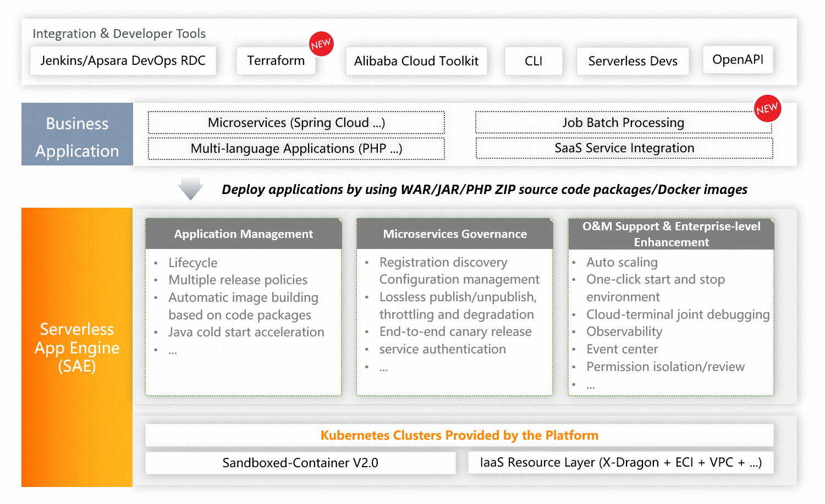
Task: Select the Serverless Devs box
Action: coord(632,61)
